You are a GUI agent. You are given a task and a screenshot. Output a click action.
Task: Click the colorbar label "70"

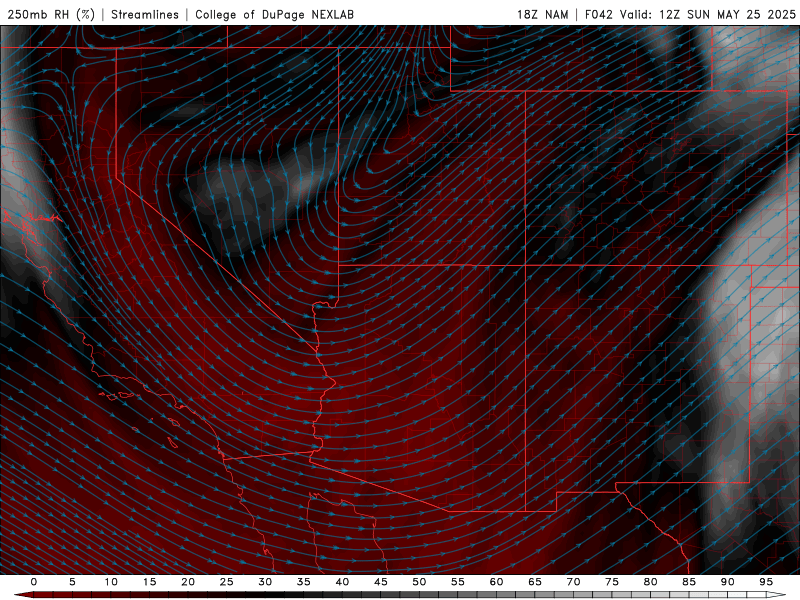tap(573, 582)
